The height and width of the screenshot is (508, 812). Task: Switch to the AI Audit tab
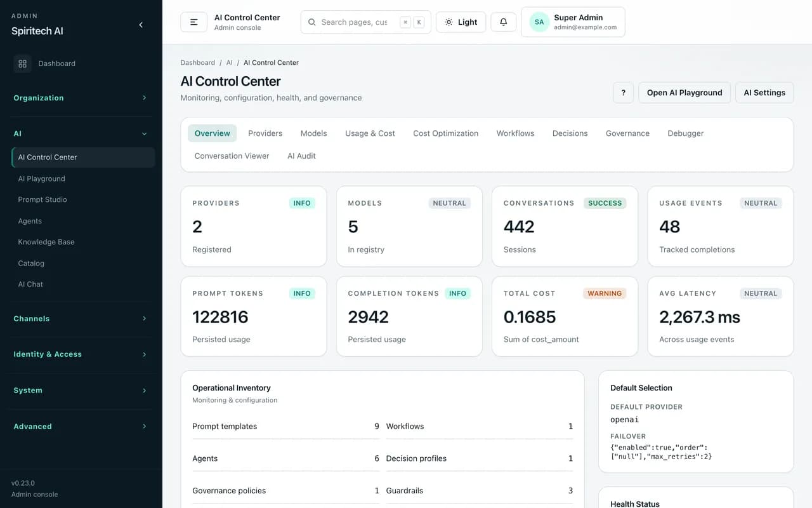click(x=301, y=156)
